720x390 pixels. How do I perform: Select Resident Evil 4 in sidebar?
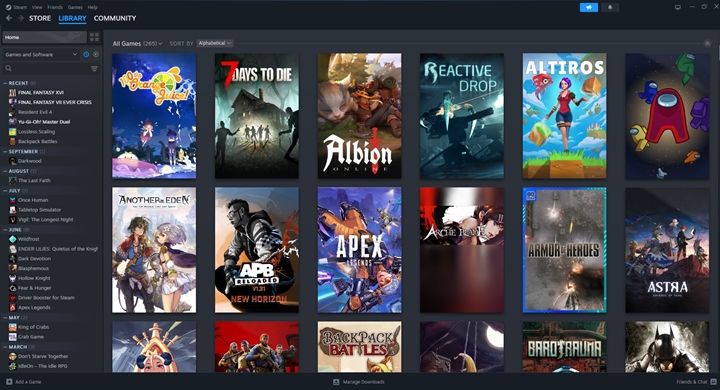click(35, 112)
